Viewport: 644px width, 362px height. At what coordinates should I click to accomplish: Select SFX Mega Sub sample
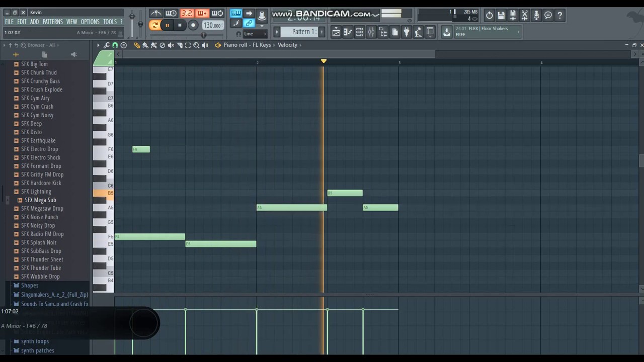(x=40, y=200)
